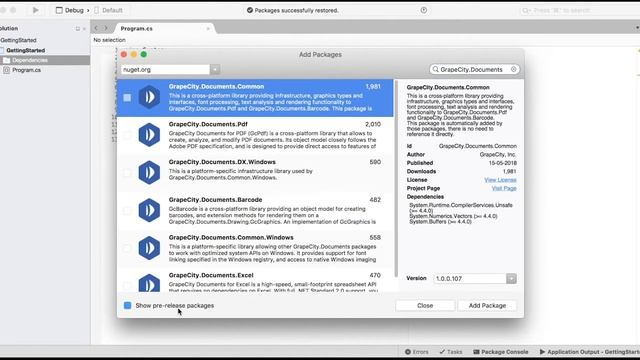The height and width of the screenshot is (360, 640).
Task: Open the Tasks pad
Action: pyautogui.click(x=451, y=351)
